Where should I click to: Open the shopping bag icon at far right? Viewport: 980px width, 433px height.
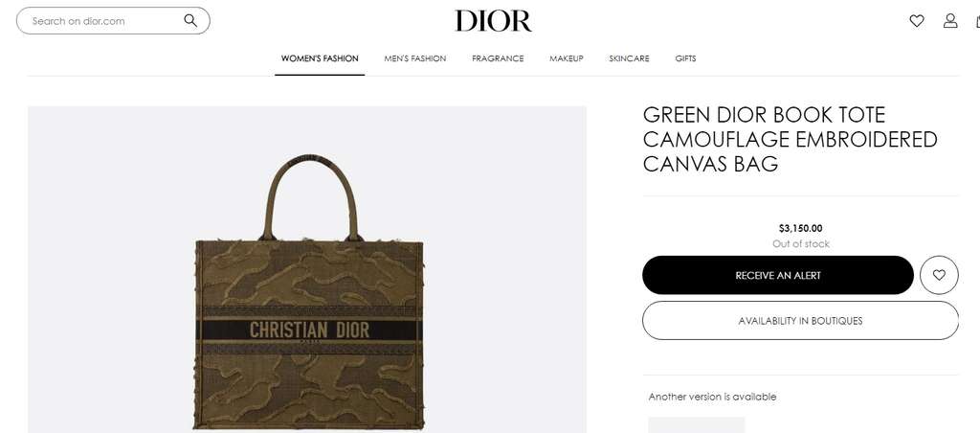[977, 21]
